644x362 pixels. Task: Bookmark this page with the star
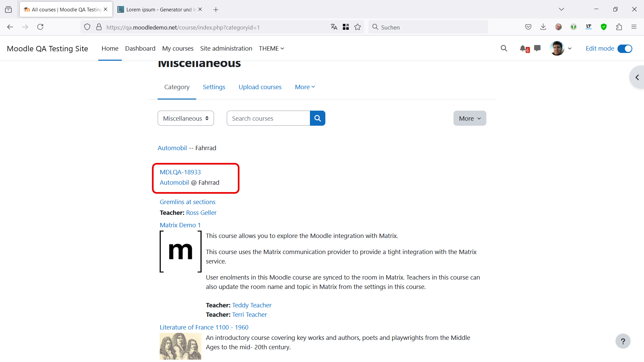pos(358,27)
